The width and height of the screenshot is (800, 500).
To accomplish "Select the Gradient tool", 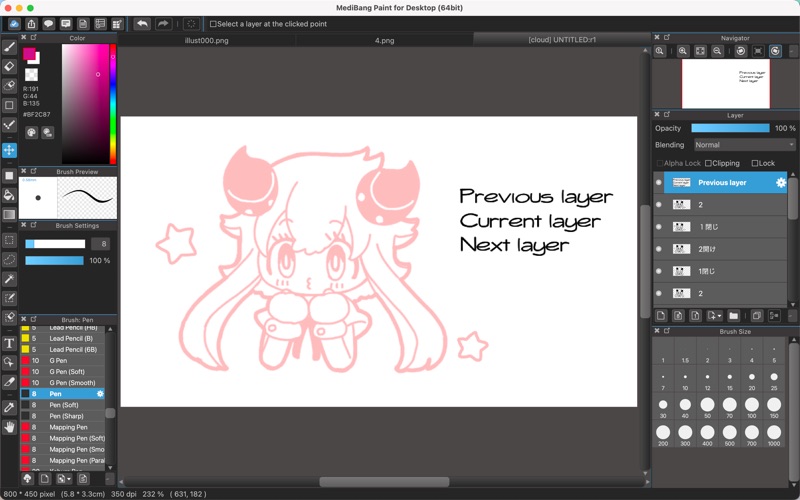I will 9,214.
